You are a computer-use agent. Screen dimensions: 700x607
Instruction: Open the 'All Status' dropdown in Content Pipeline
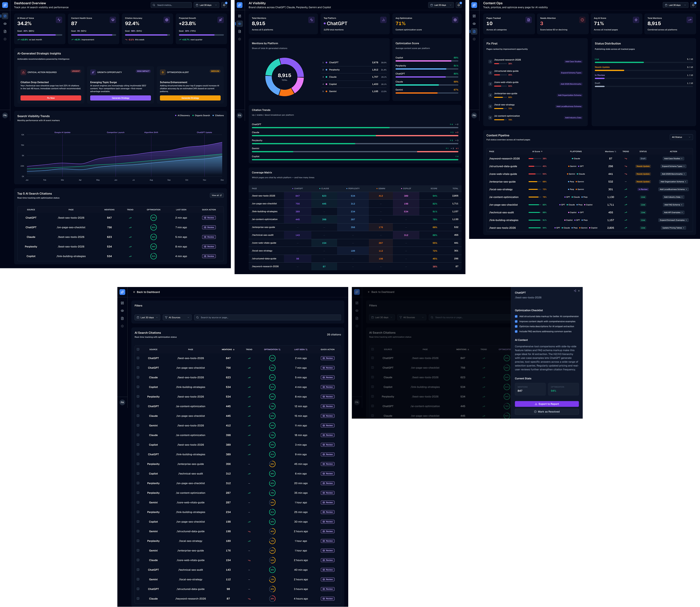pyautogui.click(x=681, y=137)
